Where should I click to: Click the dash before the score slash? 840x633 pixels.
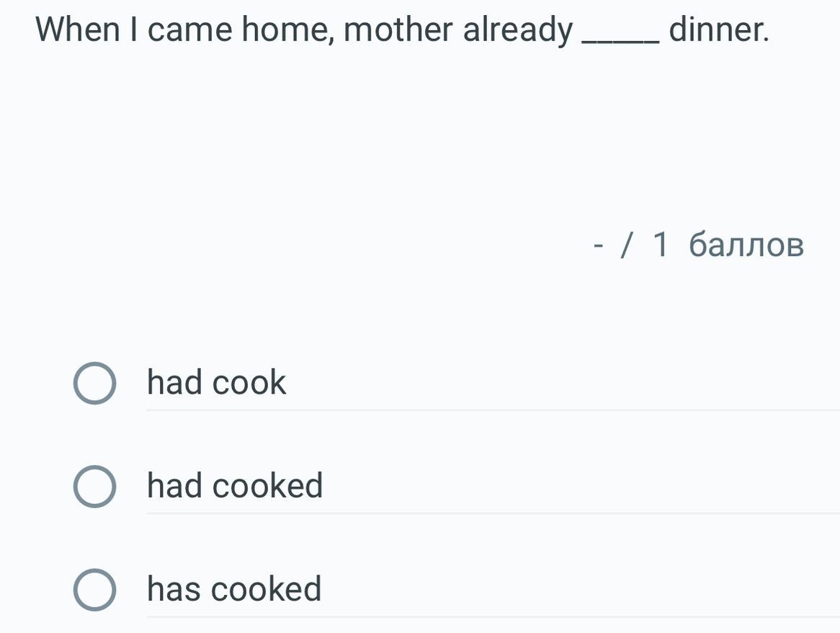point(597,247)
